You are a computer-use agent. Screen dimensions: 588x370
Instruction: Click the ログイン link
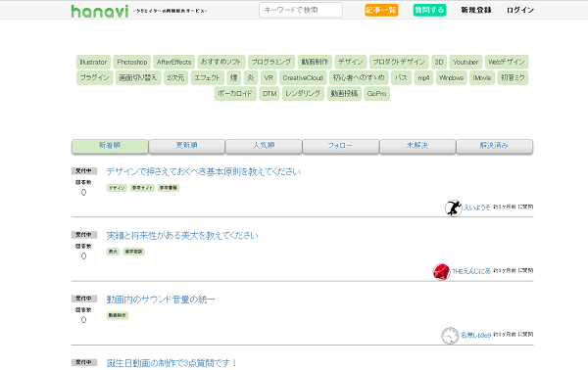[519, 10]
